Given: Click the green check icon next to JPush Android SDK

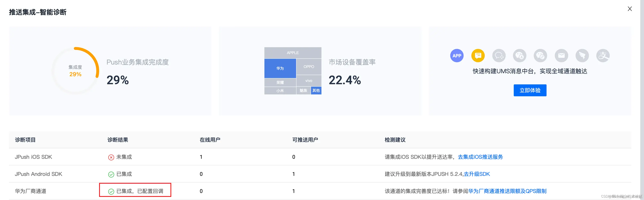Looking at the screenshot, I should pos(111,174).
